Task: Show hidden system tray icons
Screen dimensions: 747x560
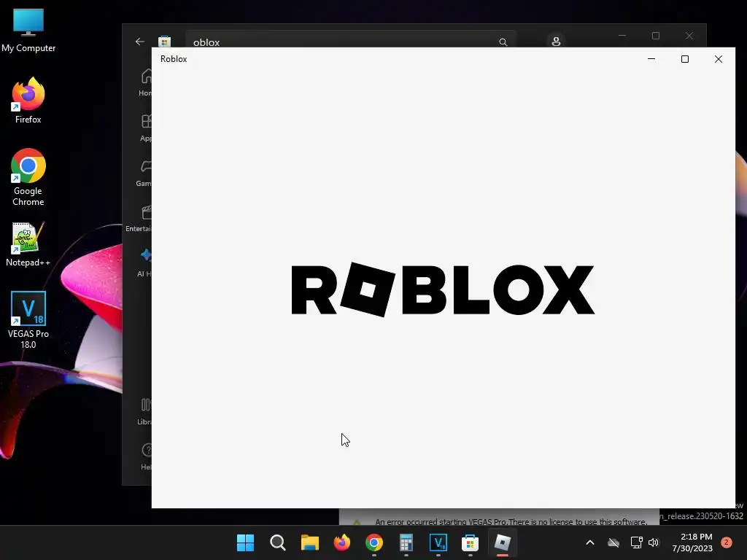Action: point(589,542)
